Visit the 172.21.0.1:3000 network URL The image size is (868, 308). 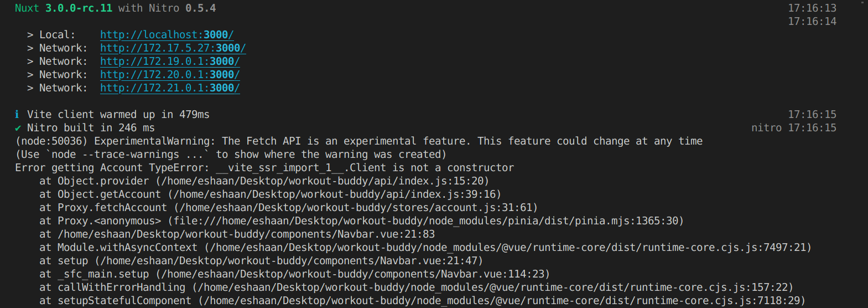(170, 88)
